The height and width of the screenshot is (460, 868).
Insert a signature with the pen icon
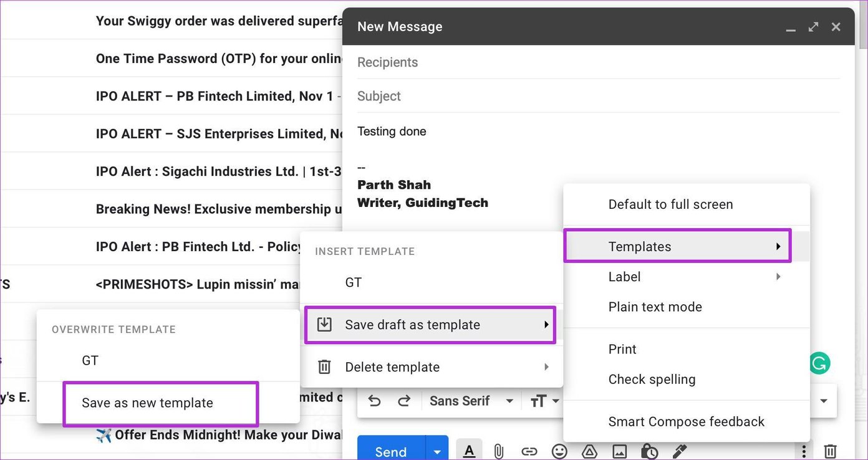(679, 451)
